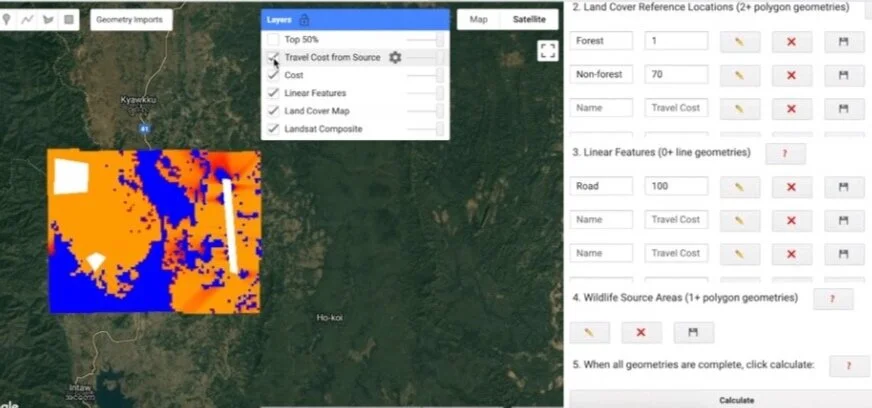This screenshot has height=408, width=872.
Task: Click the Ho-koi label on map
Action: click(x=329, y=317)
